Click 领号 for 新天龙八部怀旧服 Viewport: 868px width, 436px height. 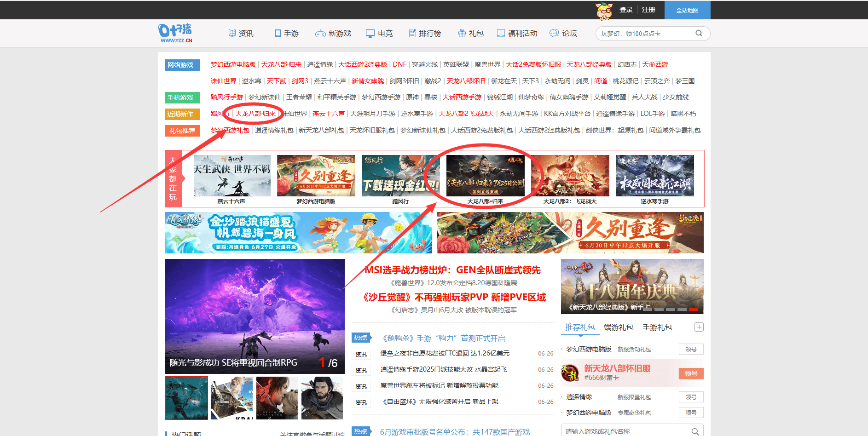(691, 373)
